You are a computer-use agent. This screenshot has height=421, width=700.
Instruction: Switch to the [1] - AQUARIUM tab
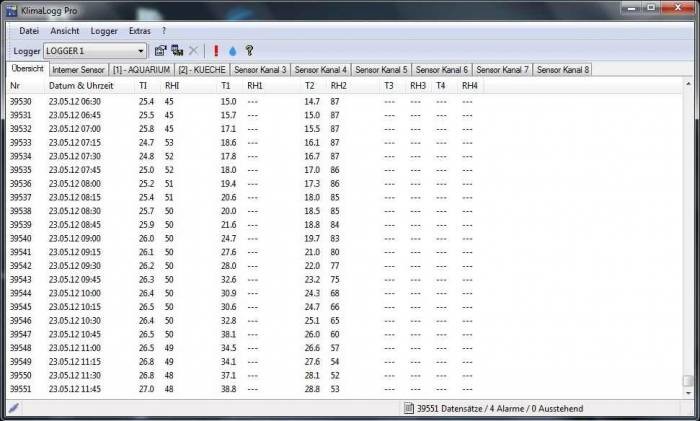(x=141, y=70)
